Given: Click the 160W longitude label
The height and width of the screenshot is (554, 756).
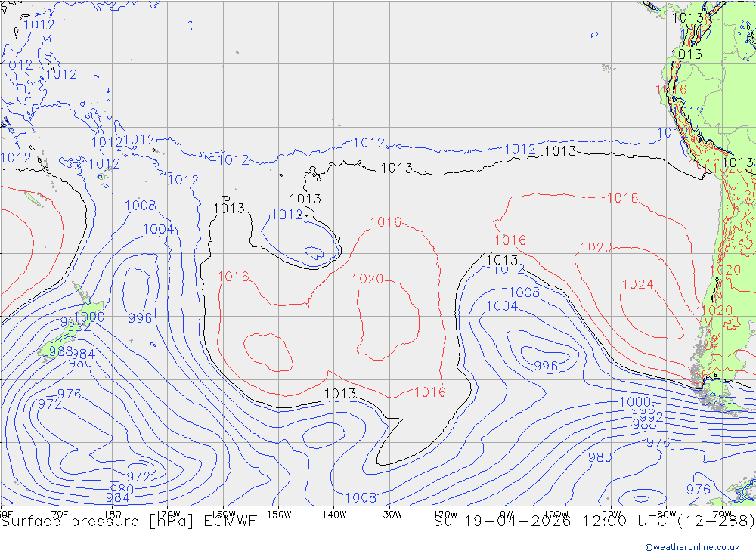Looking at the screenshot, I should tap(223, 515).
